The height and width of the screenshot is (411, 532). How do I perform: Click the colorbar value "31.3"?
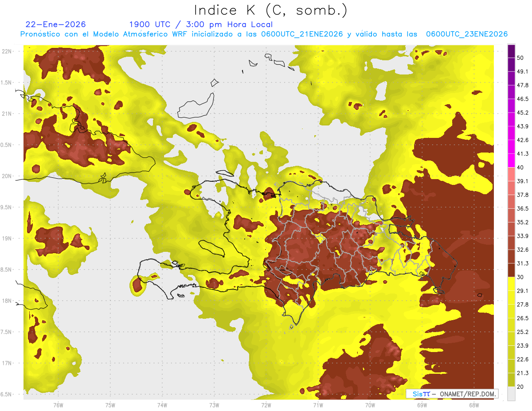click(523, 263)
